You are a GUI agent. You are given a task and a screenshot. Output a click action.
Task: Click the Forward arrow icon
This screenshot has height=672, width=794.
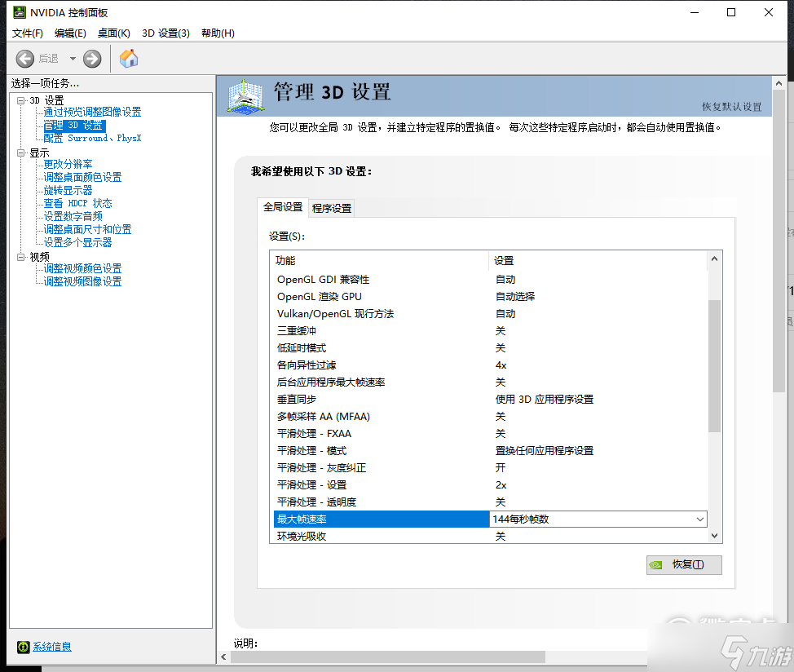[x=92, y=59]
